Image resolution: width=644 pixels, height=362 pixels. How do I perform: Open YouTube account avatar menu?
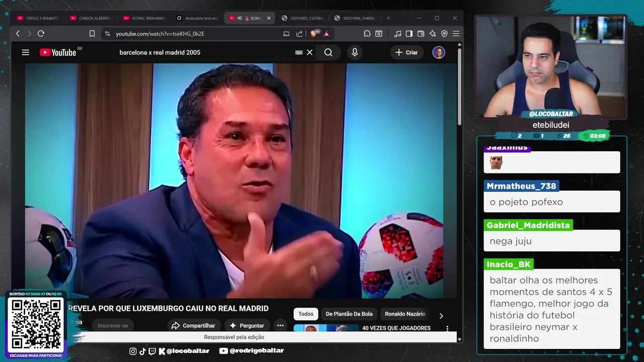tap(439, 52)
